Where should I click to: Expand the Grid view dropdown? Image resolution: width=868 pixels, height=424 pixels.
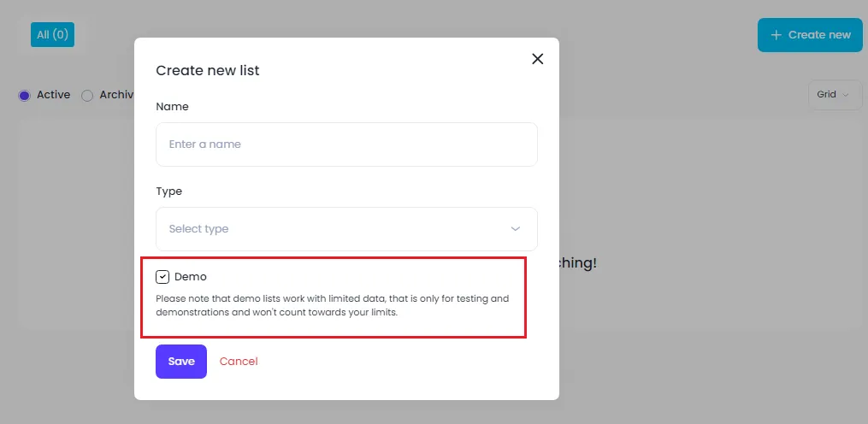(833, 95)
